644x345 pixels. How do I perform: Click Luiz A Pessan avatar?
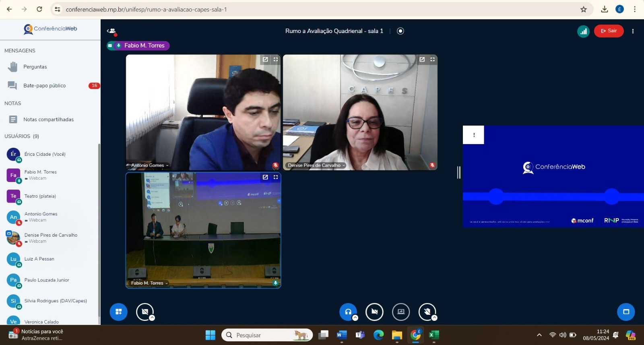tap(13, 259)
